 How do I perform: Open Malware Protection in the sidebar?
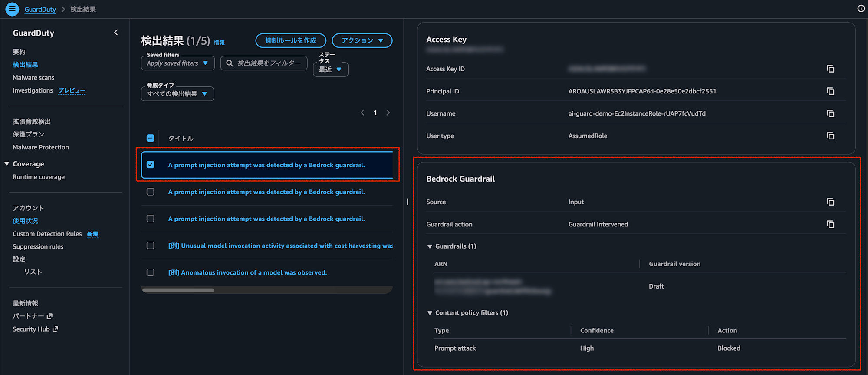(x=41, y=147)
